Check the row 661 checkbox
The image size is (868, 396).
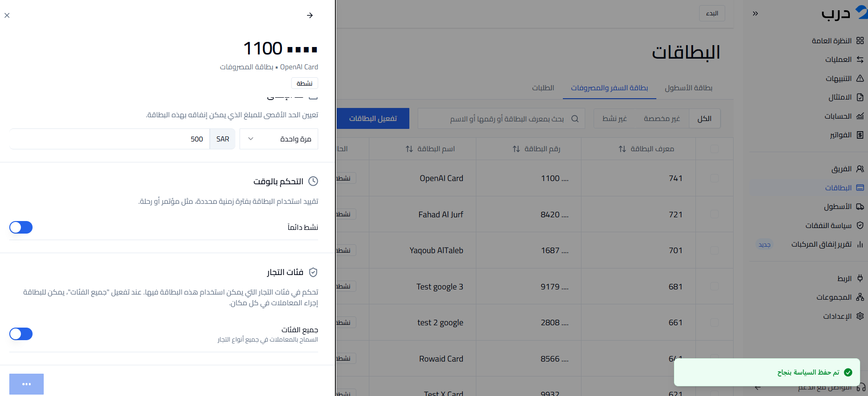pyautogui.click(x=714, y=322)
